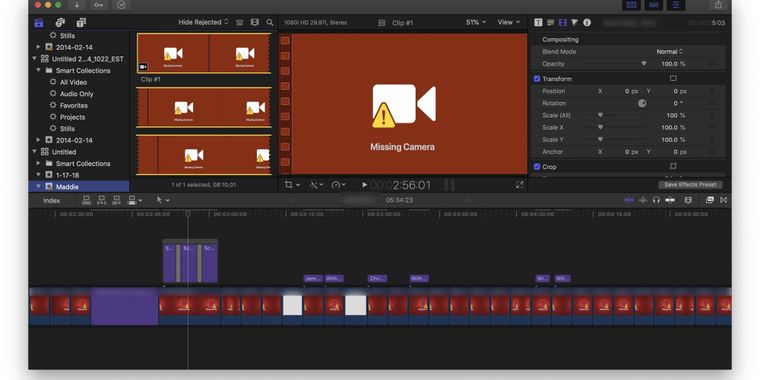The height and width of the screenshot is (380, 760).
Task: Open the Color inspector triangle icon
Action: tap(574, 22)
